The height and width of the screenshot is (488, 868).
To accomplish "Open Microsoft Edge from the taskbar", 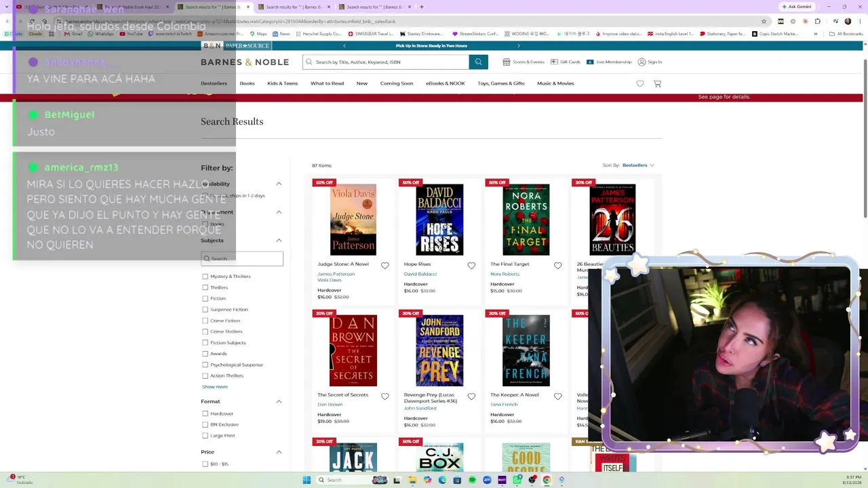I will 442,480.
